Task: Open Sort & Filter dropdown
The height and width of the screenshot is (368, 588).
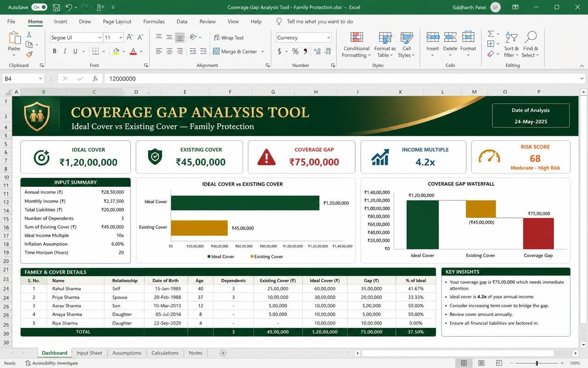Action: (511, 44)
